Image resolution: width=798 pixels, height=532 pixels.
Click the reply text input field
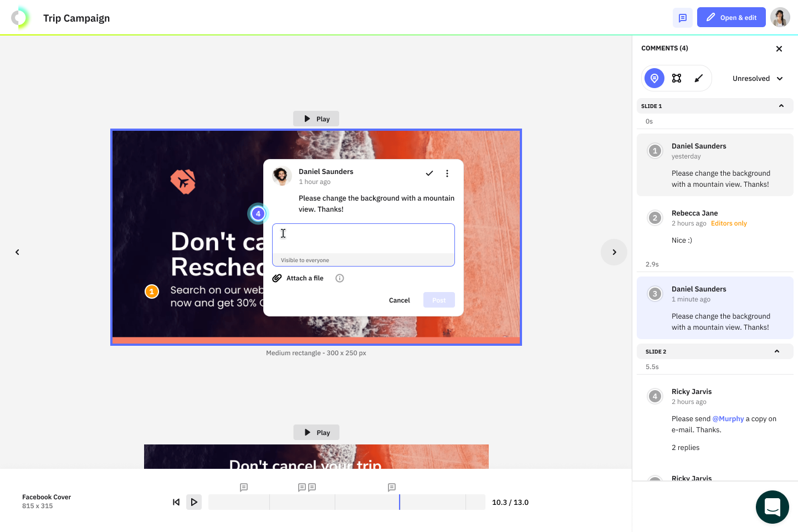click(x=363, y=239)
